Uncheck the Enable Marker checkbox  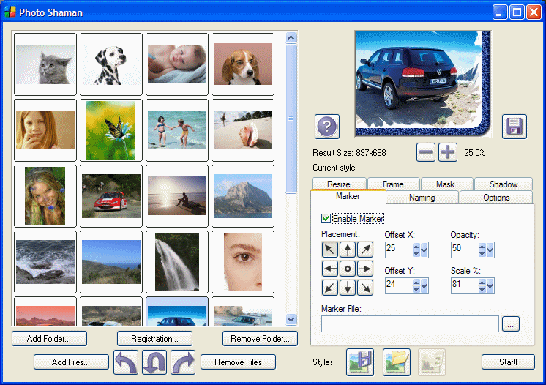326,218
